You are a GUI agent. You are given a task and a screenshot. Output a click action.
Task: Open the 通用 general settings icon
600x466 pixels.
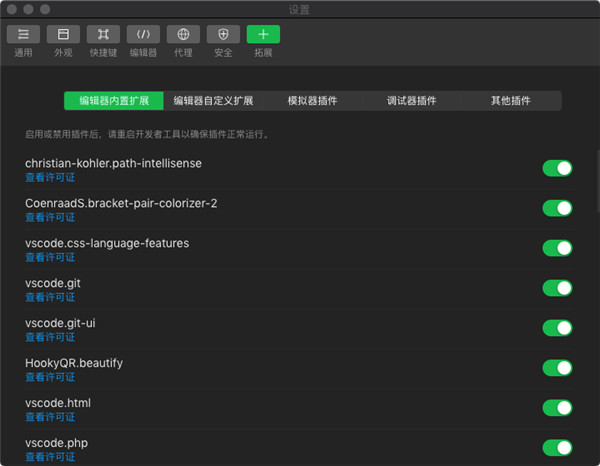23,34
